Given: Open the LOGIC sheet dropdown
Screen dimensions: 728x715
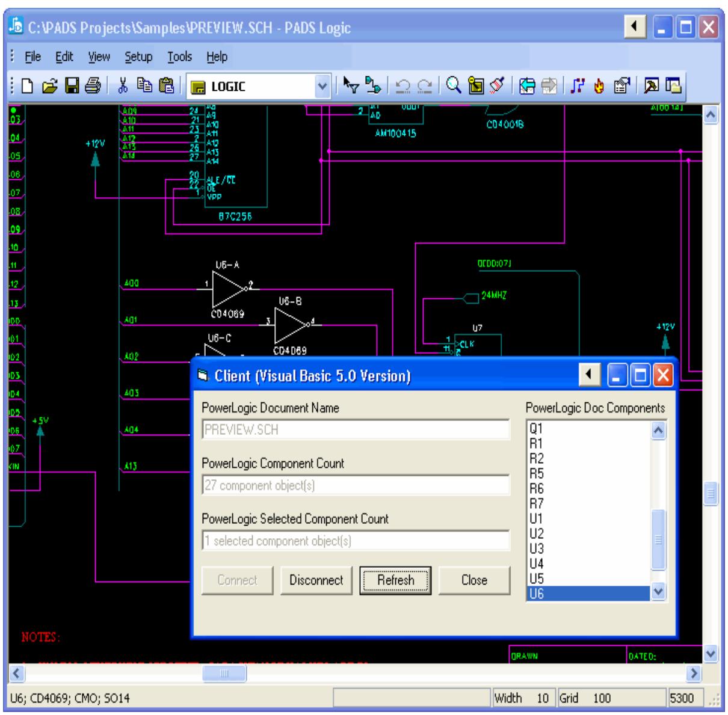Looking at the screenshot, I should 323,87.
